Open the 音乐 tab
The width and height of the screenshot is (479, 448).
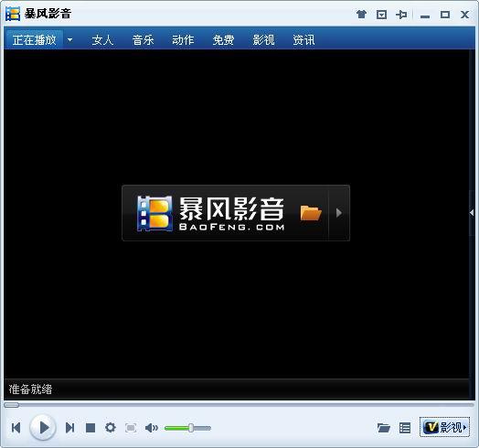143,40
